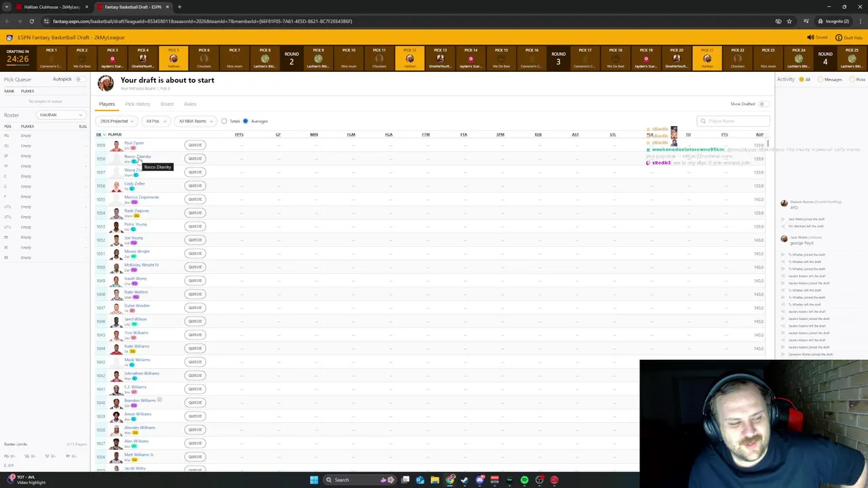Image resolution: width=868 pixels, height=488 pixels.
Task: Open Draft Help icon
Action: coord(839,37)
